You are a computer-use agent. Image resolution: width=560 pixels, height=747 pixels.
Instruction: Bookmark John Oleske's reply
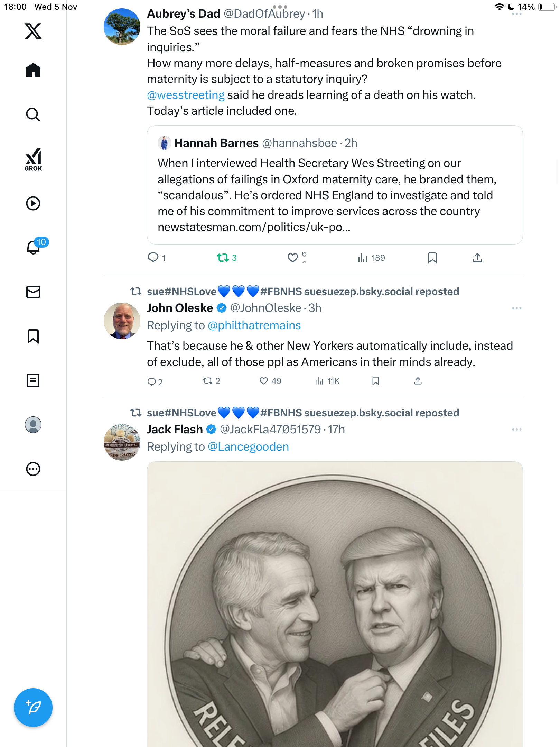click(376, 381)
